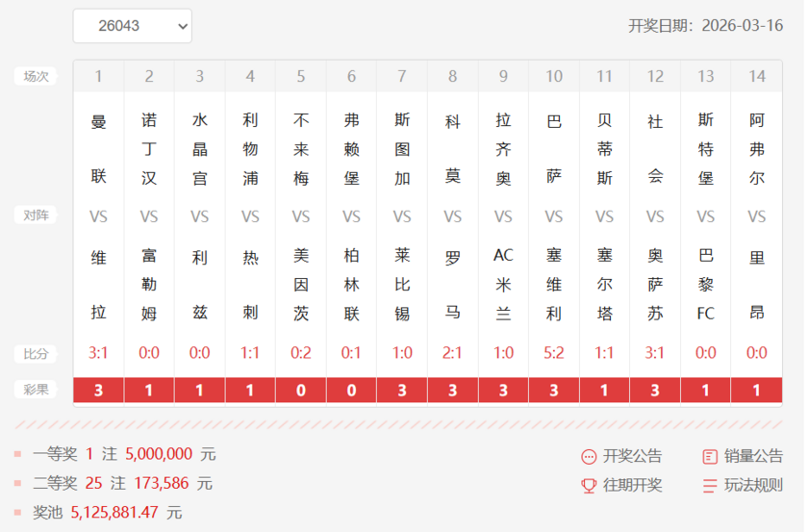Click the away team 塞维利 in match 10
This screenshot has height=532, width=808.
(554, 284)
